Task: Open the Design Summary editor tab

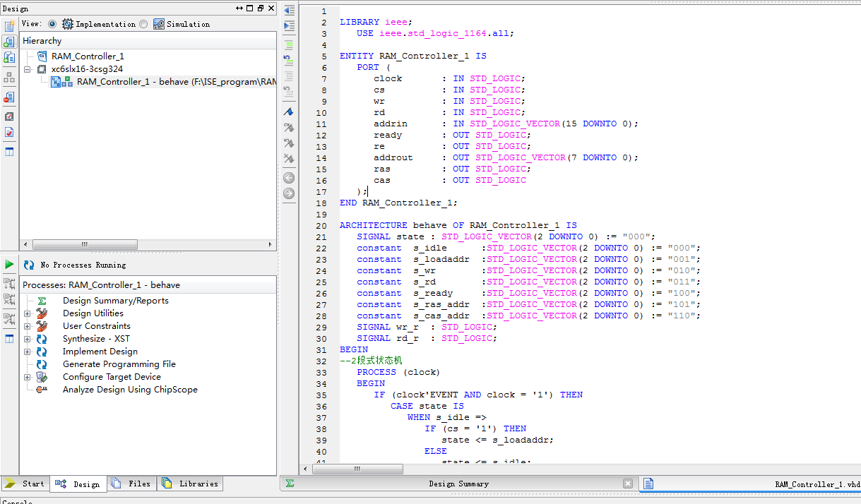Action: point(458,484)
